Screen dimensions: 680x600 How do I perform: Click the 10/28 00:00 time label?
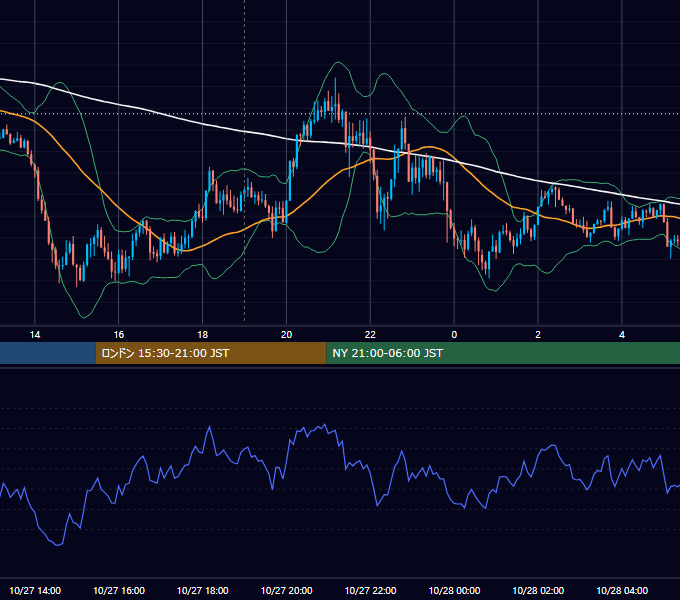click(454, 590)
